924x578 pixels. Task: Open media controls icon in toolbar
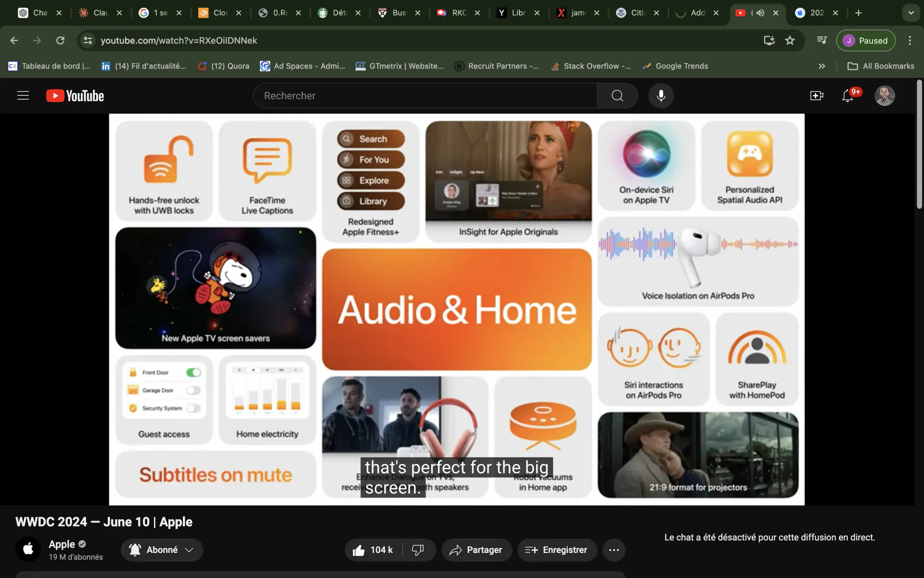click(x=822, y=40)
